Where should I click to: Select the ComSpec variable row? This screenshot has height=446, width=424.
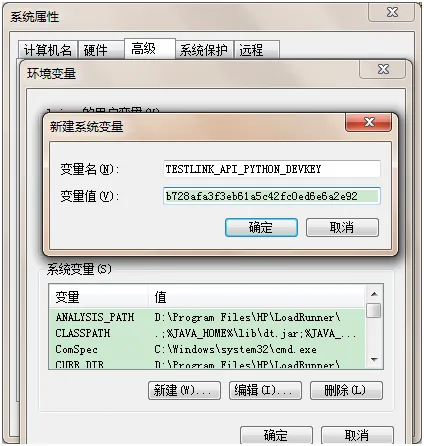[207, 349]
